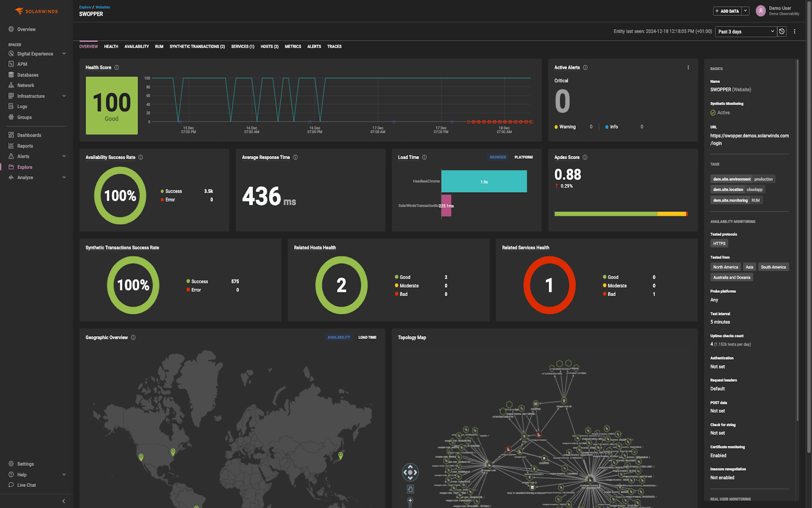Select BROWSER view on the Load Time widget
Image resolution: width=812 pixels, height=508 pixels.
pos(498,157)
